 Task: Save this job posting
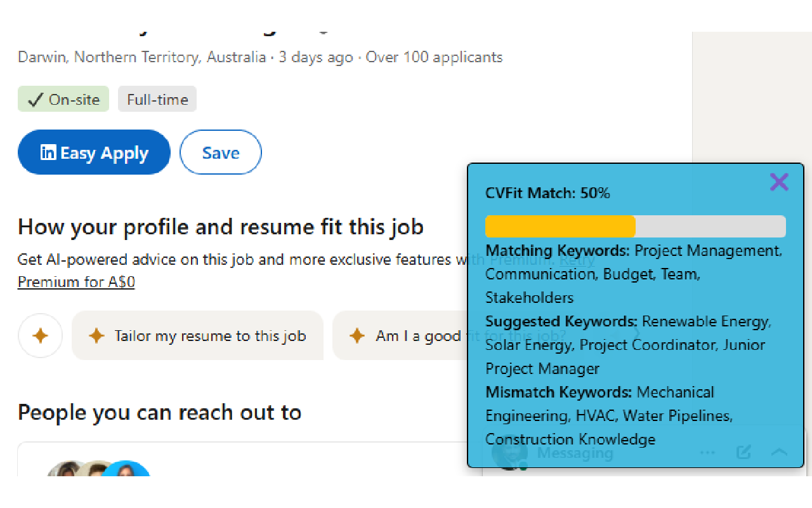click(221, 152)
